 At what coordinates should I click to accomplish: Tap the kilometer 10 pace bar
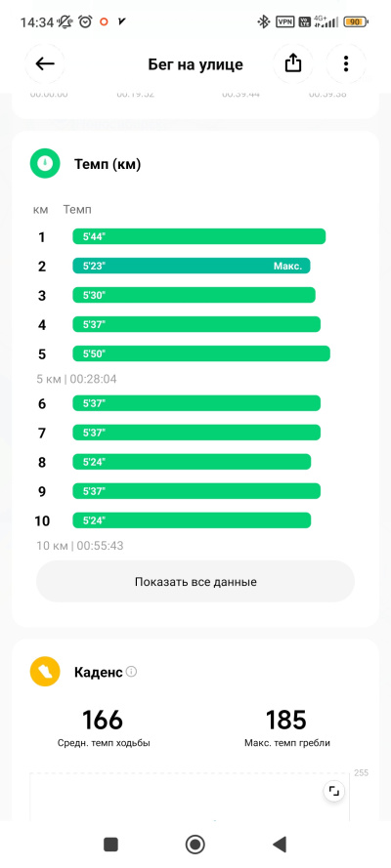[x=192, y=520]
